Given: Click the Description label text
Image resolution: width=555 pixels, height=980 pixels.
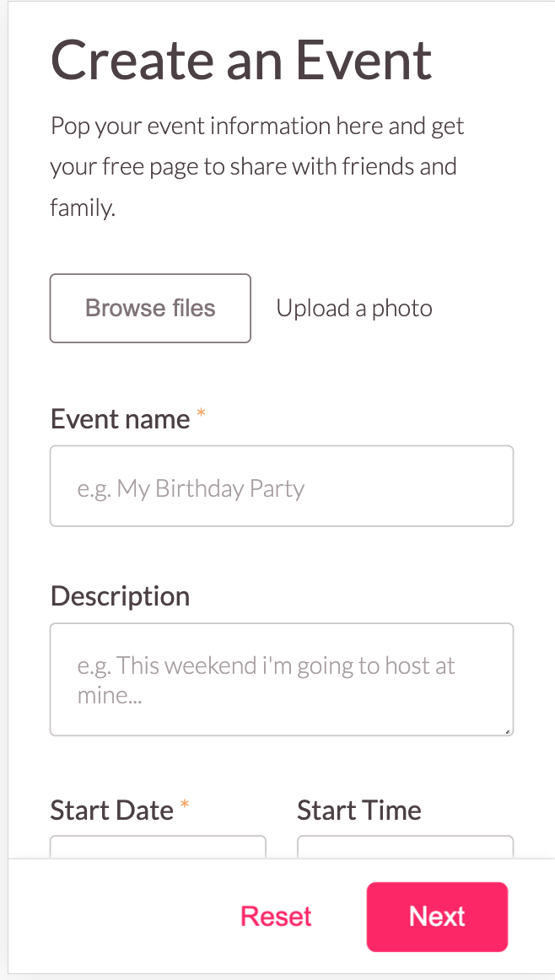Looking at the screenshot, I should [x=120, y=595].
